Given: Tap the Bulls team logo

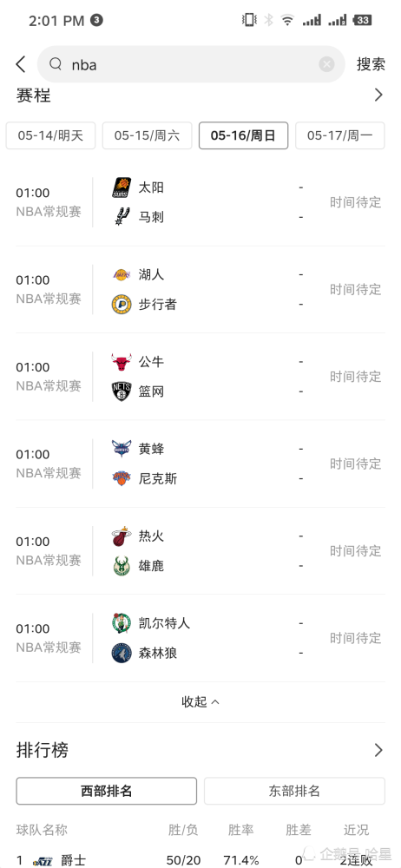Looking at the screenshot, I should click(122, 361).
